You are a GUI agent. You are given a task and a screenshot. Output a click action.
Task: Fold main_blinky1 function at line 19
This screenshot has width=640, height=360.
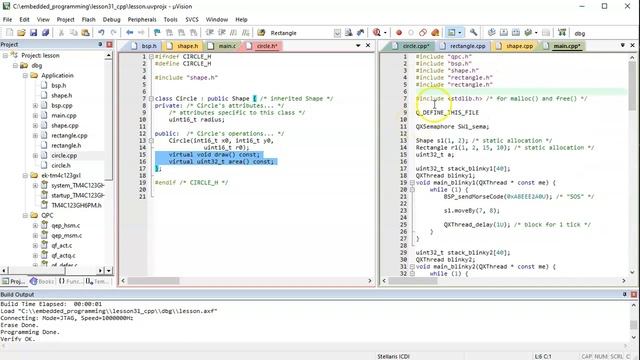(412, 182)
